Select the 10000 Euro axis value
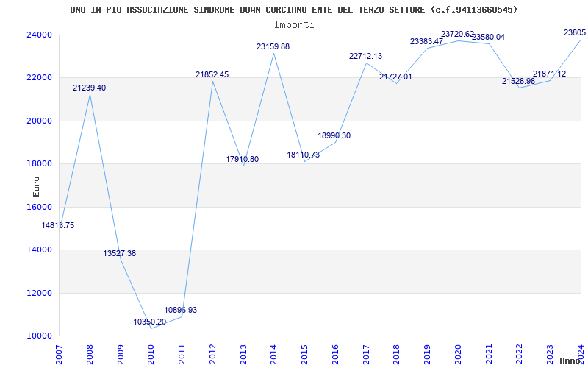The image size is (588, 368). click(39, 336)
